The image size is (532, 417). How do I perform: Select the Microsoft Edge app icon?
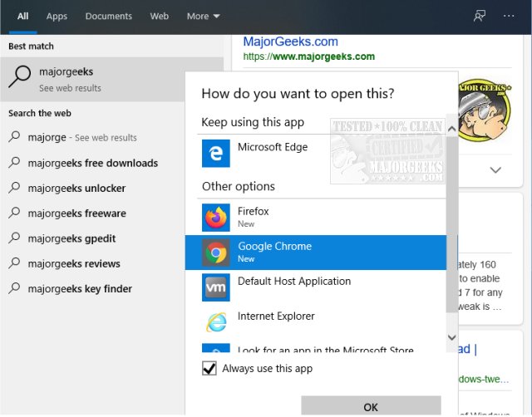(216, 153)
